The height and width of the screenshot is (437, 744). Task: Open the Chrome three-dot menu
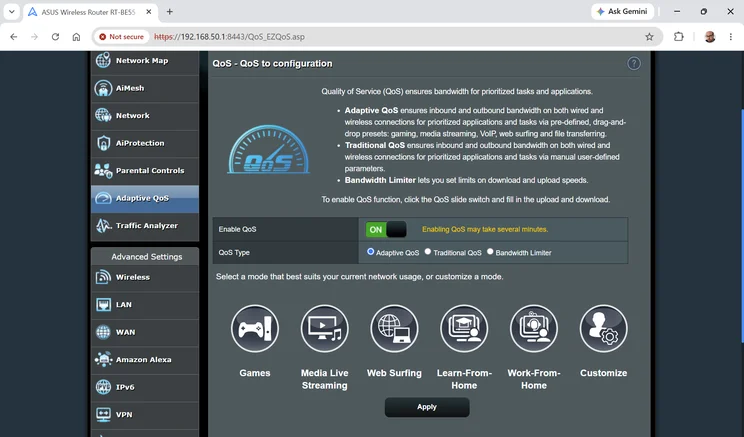point(731,37)
